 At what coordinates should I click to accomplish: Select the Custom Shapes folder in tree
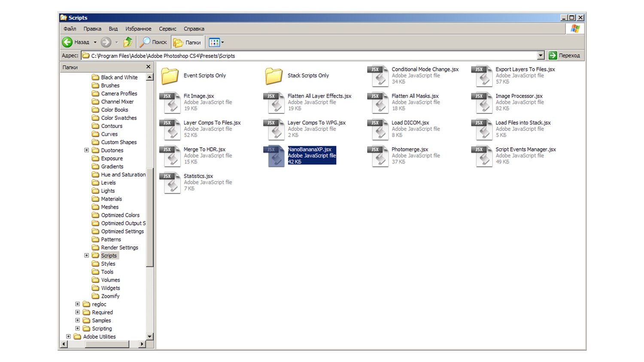click(114, 142)
